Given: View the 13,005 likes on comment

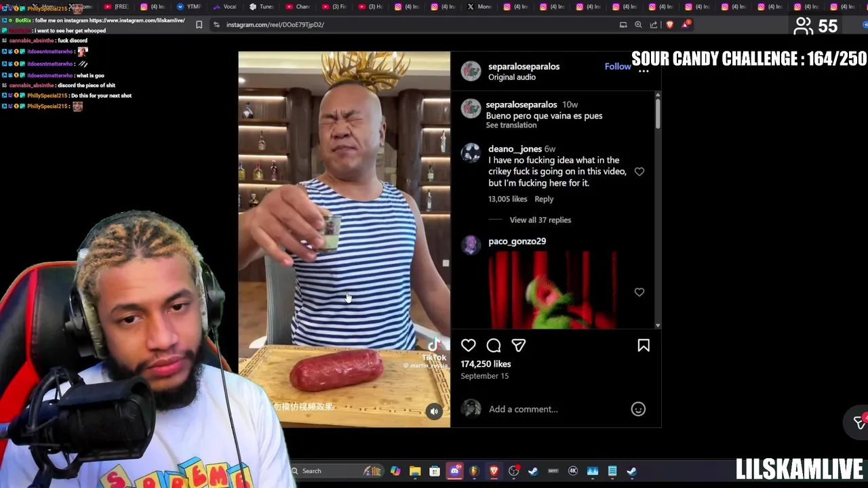Looking at the screenshot, I should [508, 199].
